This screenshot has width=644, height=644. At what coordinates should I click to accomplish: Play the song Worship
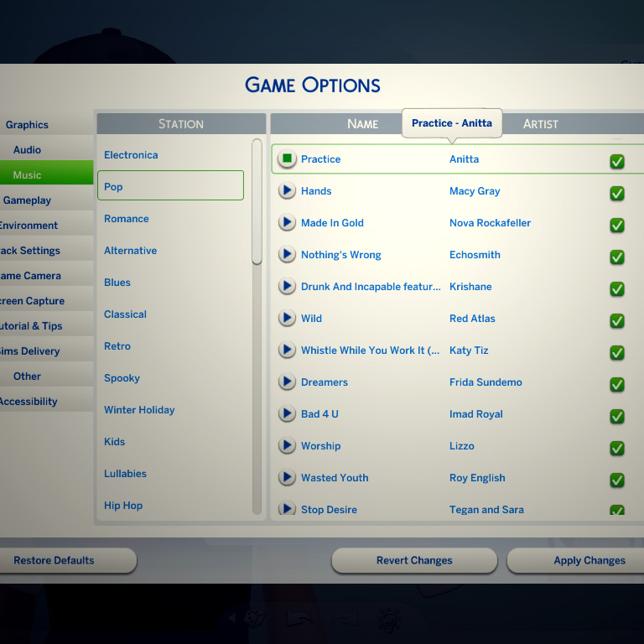[x=287, y=445]
